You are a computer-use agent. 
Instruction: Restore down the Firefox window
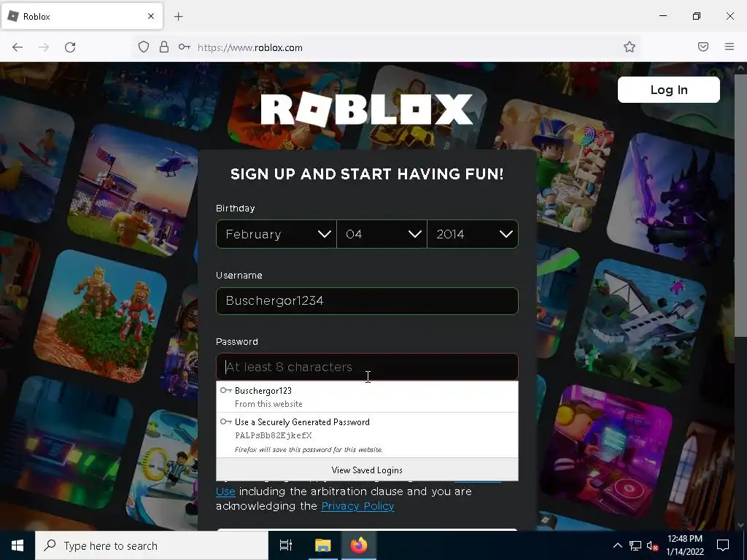697,16
